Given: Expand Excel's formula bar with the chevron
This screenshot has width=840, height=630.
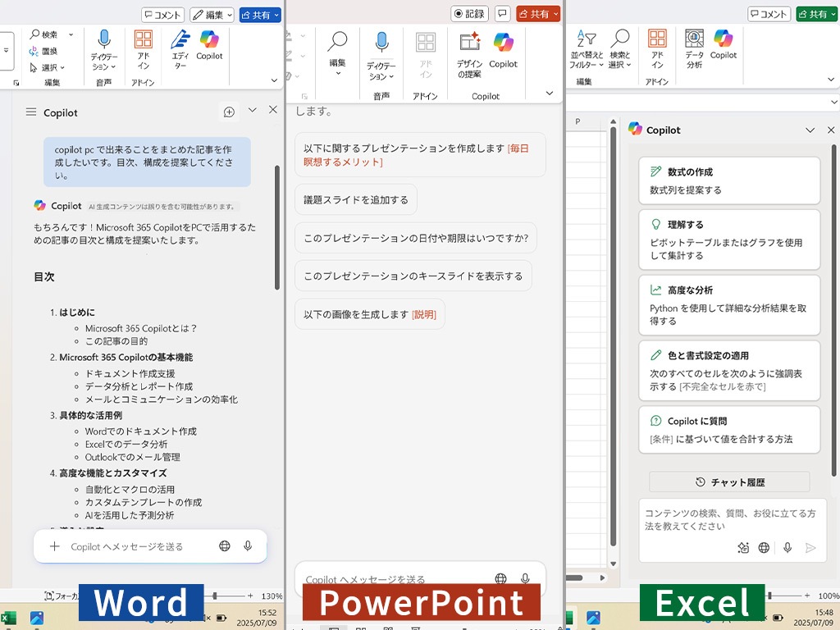Looking at the screenshot, I should 834,102.
